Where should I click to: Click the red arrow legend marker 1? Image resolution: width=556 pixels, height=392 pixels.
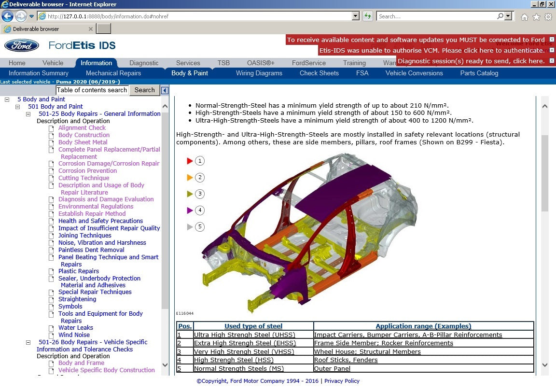pos(190,161)
